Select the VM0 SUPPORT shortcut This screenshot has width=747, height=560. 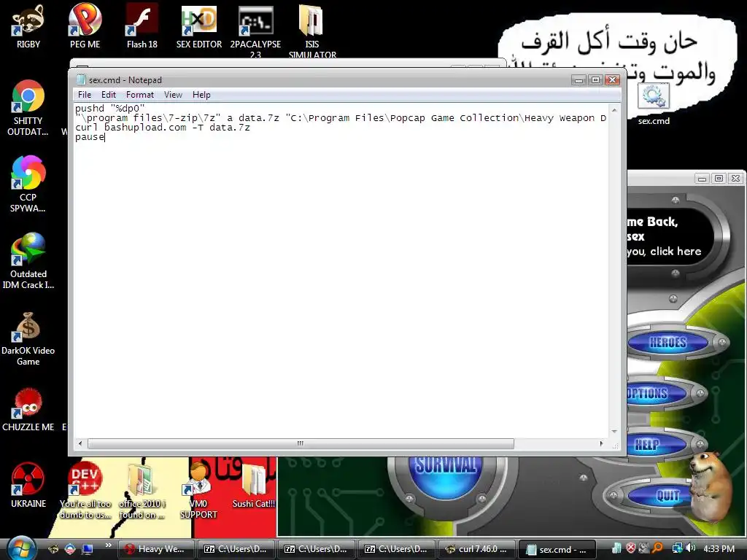198,491
